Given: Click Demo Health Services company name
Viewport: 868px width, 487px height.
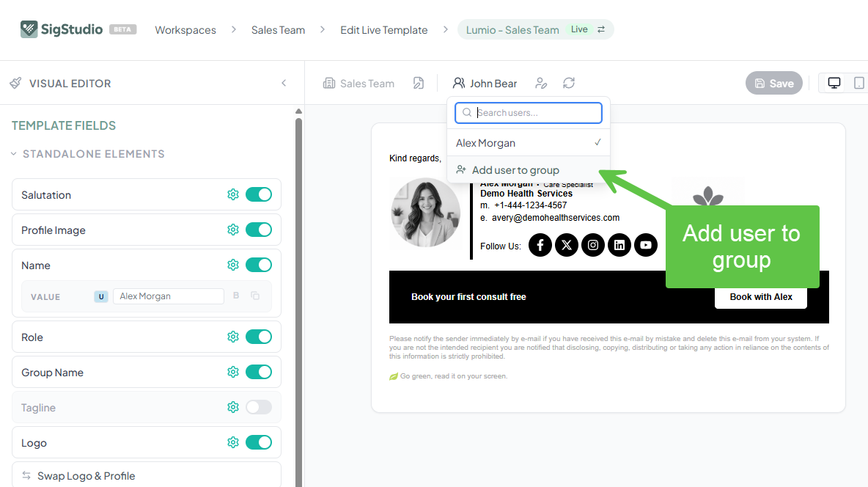Looking at the screenshot, I should click(x=526, y=194).
